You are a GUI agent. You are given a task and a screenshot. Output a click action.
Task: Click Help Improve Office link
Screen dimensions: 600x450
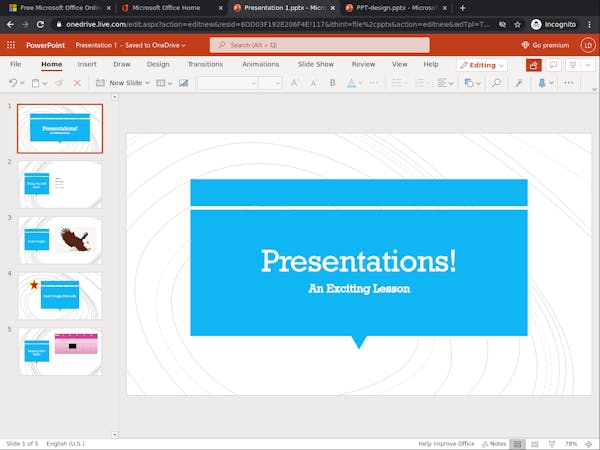pyautogui.click(x=446, y=444)
